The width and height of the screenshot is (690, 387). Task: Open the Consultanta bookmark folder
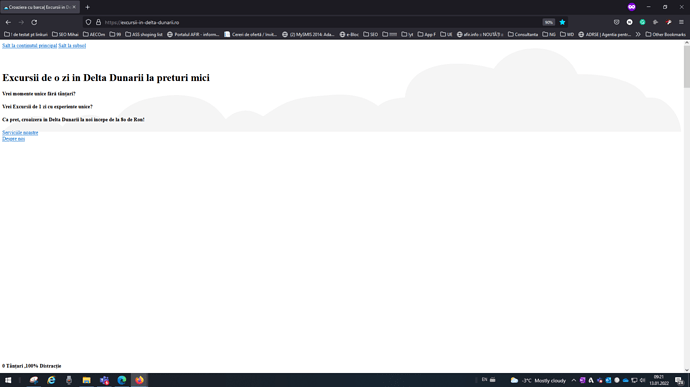click(523, 34)
